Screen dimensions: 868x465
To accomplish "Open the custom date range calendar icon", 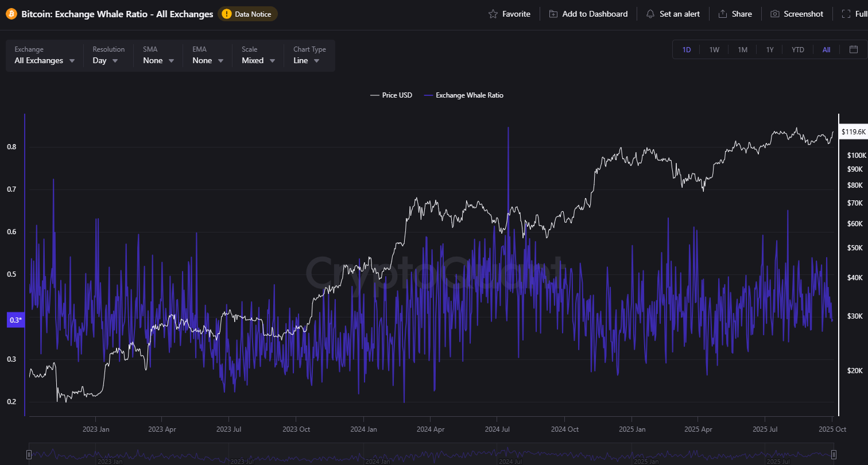I will [854, 49].
